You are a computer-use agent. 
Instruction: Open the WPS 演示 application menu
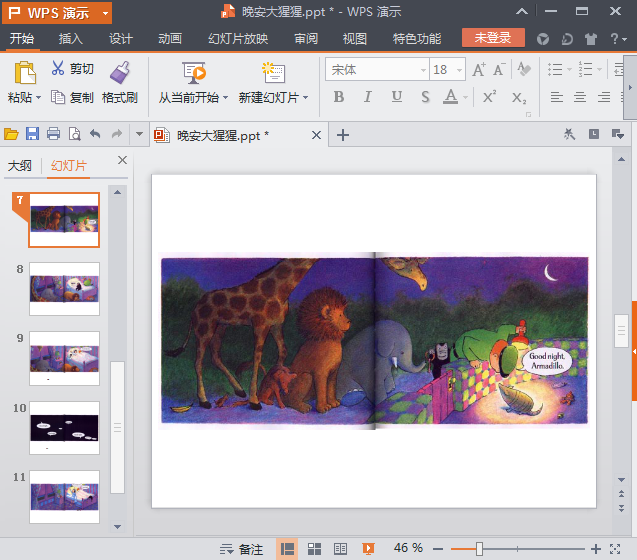(57, 13)
